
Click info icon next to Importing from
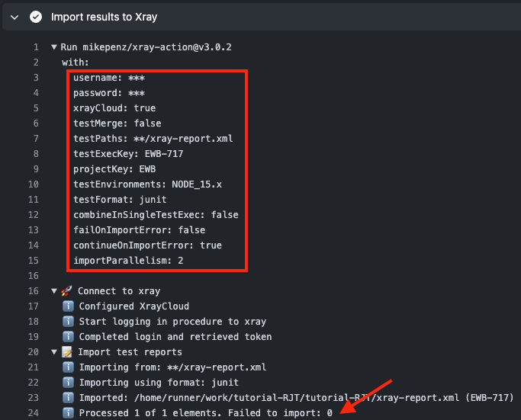68,367
